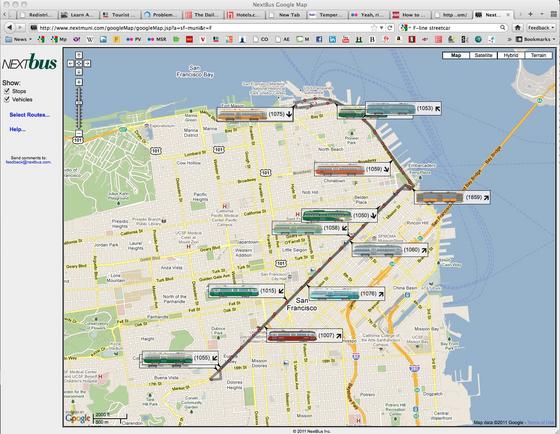The width and height of the screenshot is (560, 434).
Task: Open the YouTube bookmark icon
Action: 345,39
